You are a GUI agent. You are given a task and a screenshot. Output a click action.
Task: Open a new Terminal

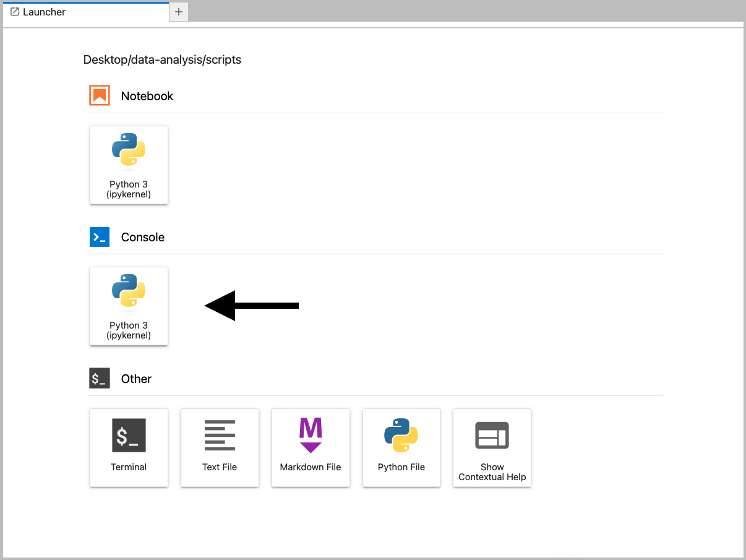(129, 447)
